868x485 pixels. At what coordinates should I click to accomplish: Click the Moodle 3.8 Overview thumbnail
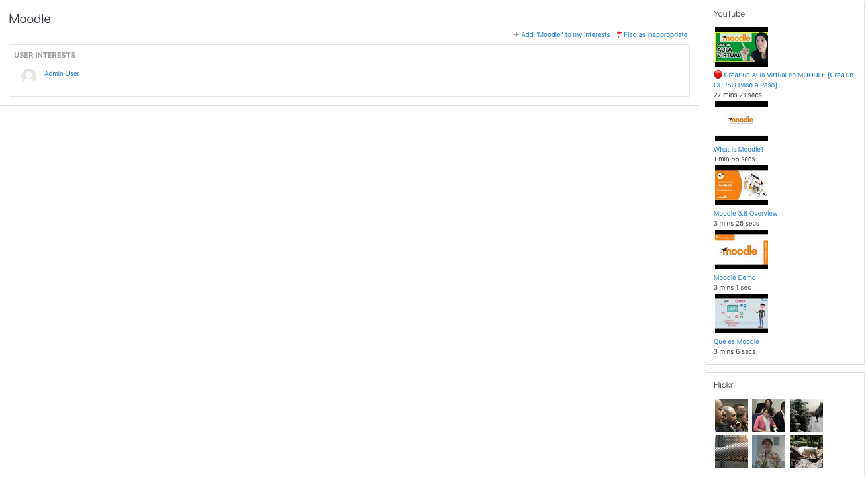[x=742, y=185]
